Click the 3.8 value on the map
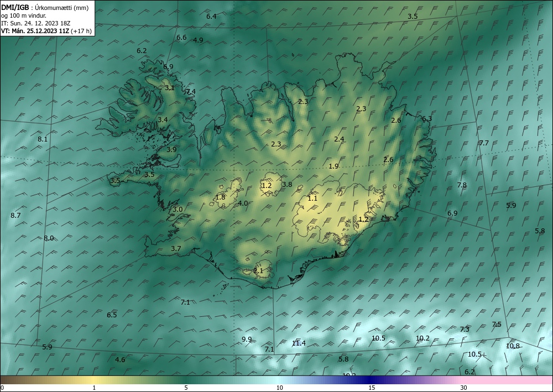The width and height of the screenshot is (553, 392). pyautogui.click(x=287, y=184)
